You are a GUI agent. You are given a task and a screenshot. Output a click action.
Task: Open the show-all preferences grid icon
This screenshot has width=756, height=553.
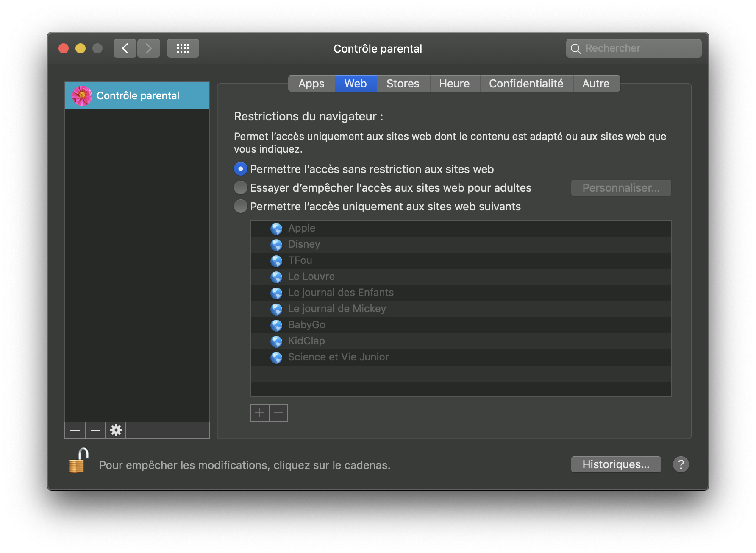(183, 48)
